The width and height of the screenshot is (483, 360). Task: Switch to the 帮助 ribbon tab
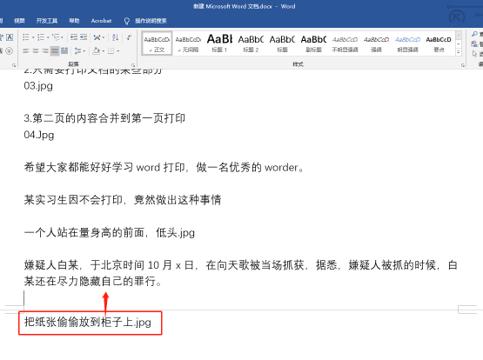point(74,21)
